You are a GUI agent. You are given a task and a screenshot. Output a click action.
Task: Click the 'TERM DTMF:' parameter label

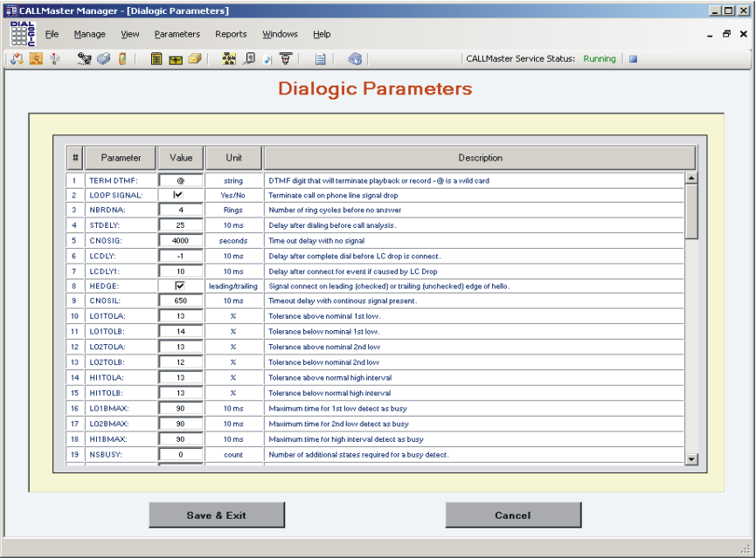pyautogui.click(x=114, y=181)
